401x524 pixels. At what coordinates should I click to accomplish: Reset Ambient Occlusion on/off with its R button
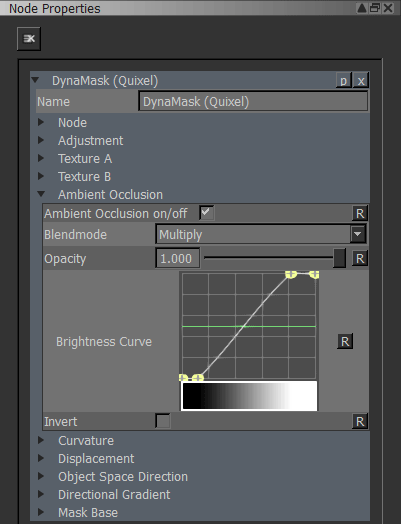click(360, 213)
